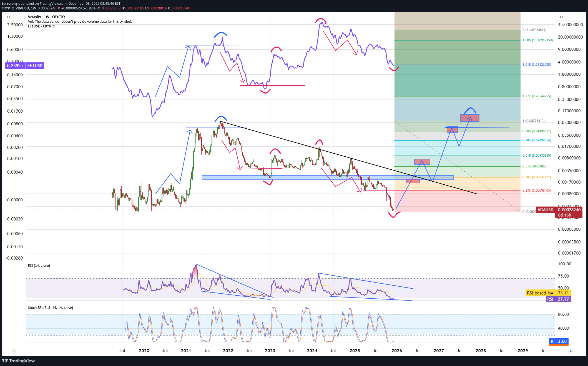
Task: Click the FETUSD purple price tag
Action: [x=25, y=66]
